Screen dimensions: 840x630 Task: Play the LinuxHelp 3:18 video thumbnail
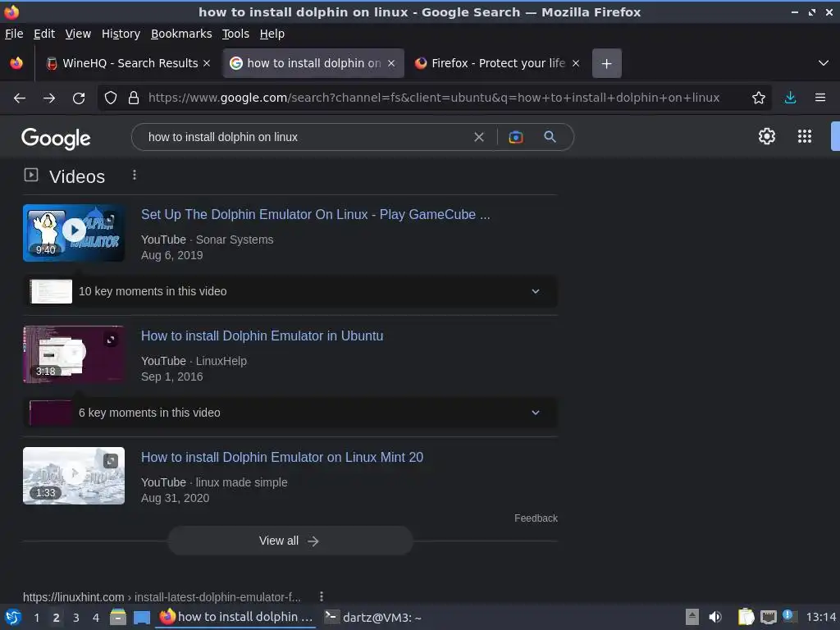click(x=73, y=354)
